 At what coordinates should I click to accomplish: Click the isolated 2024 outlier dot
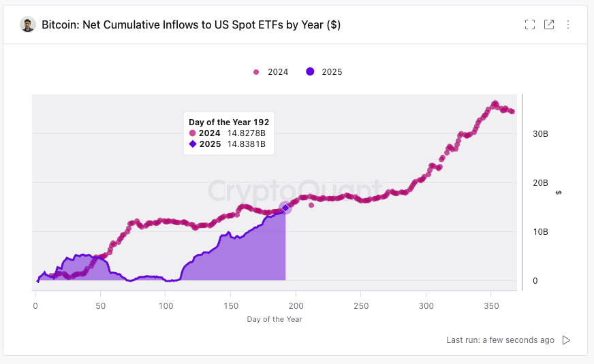pos(311,205)
